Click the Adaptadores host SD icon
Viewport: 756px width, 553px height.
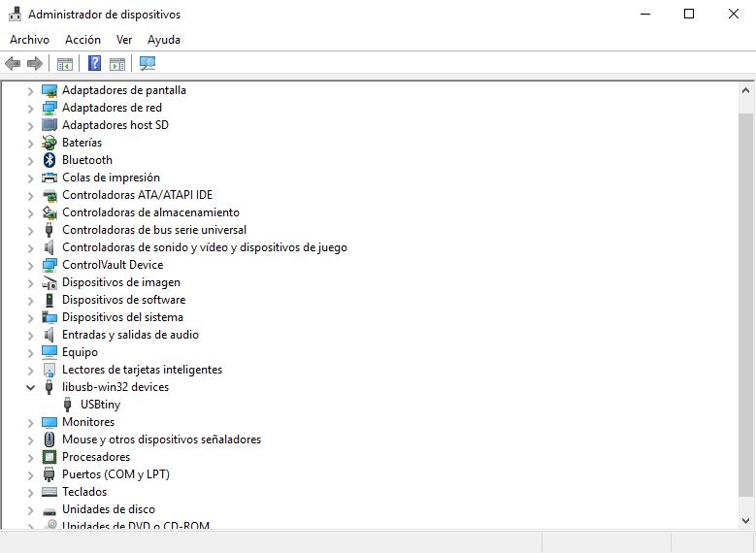tap(49, 125)
